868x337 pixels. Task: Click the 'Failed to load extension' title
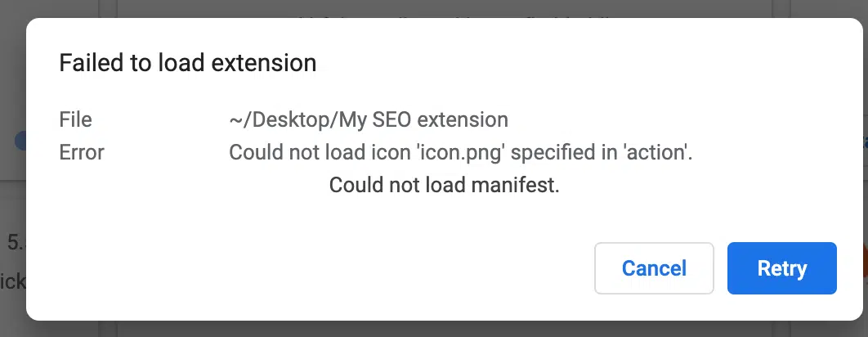pos(187,63)
